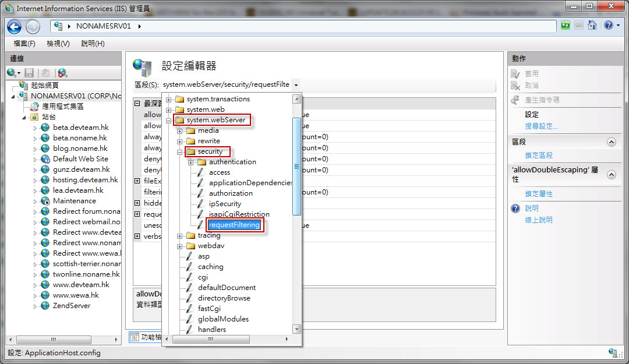Open the Home icon in address bar

click(x=592, y=25)
